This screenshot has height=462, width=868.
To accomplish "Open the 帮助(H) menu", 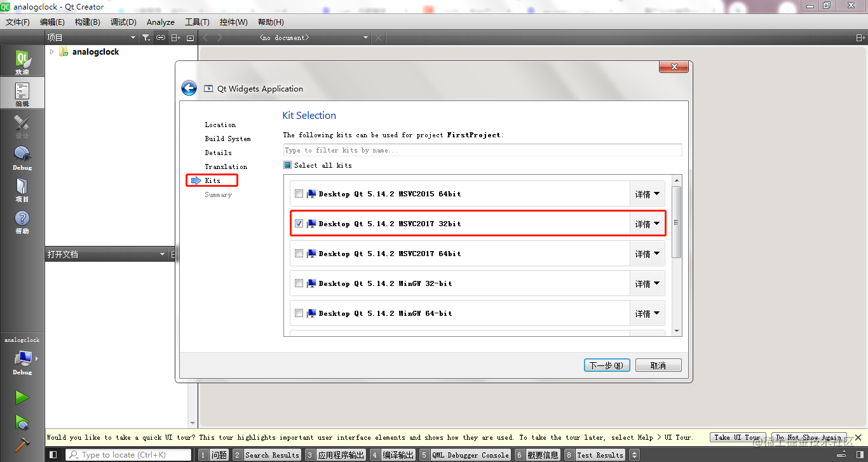I will point(271,22).
